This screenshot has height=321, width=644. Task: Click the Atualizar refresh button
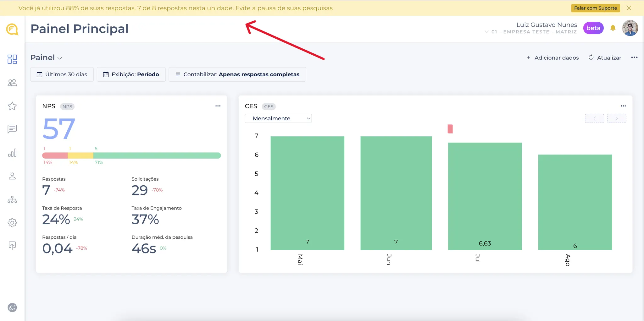(605, 58)
